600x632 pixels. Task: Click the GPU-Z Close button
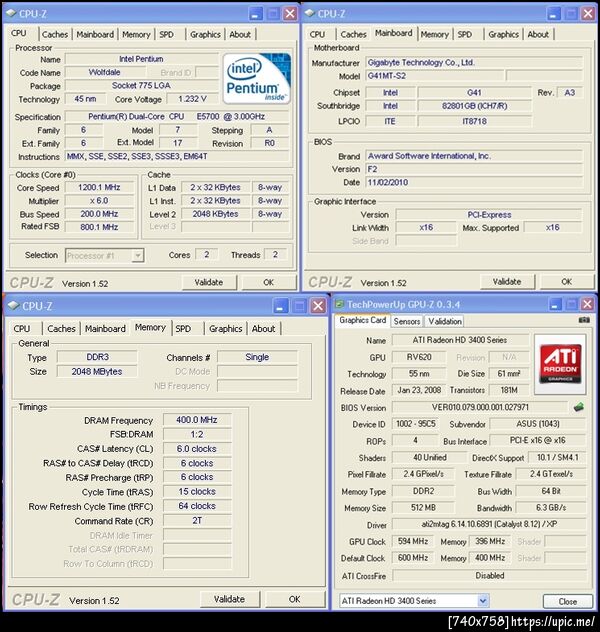[x=567, y=602]
